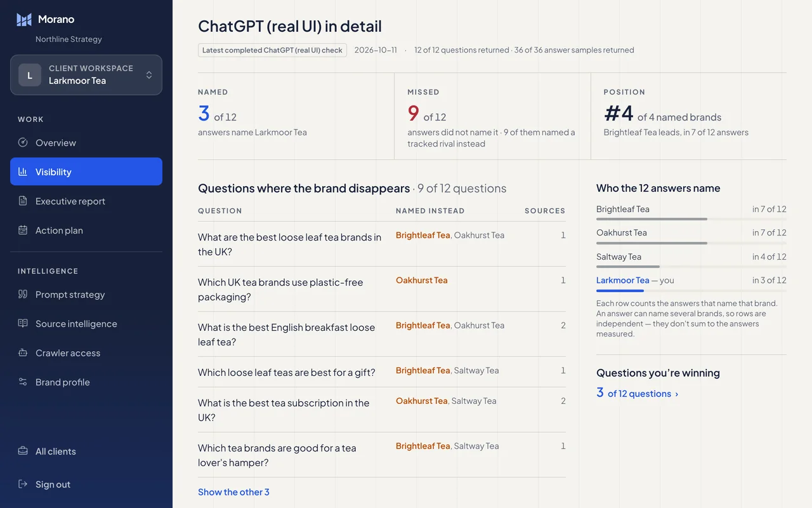Select Executive report in sidebar
Viewport: 812px width, 508px height.
(86, 201)
